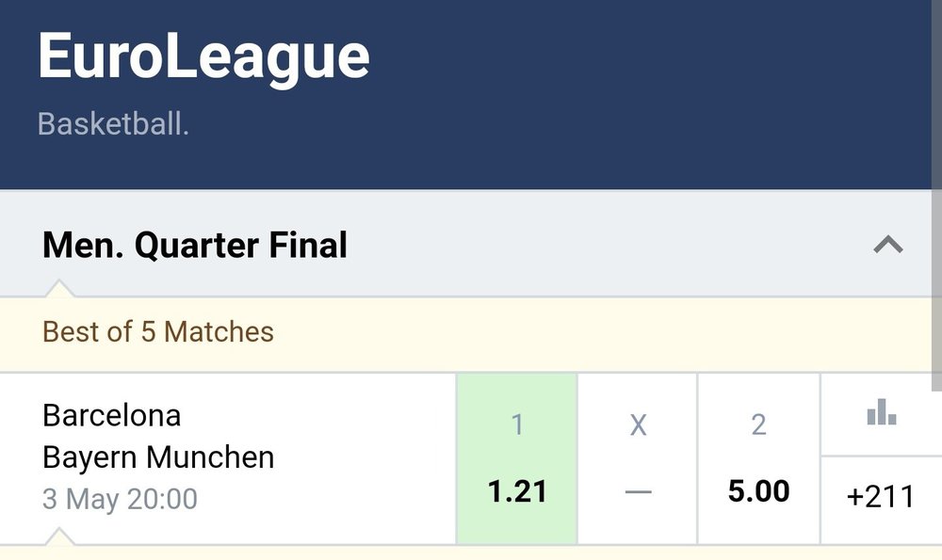
Task: Open the +211 additional markets
Action: coord(881,496)
